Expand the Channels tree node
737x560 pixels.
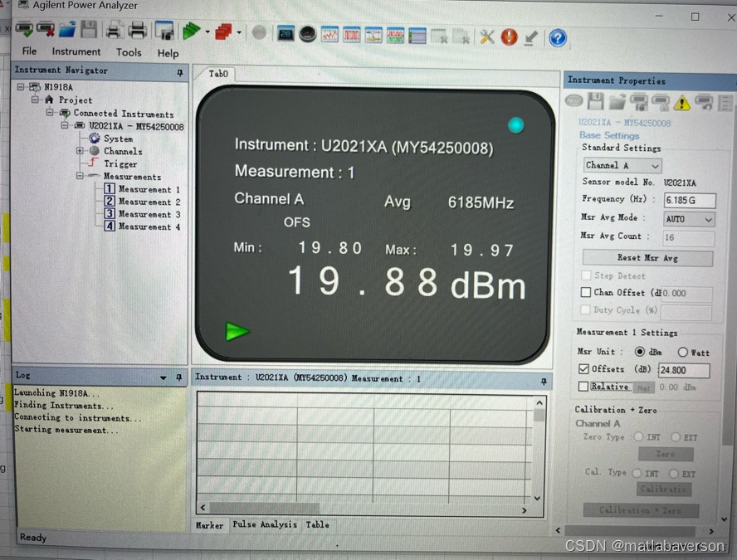pyautogui.click(x=80, y=151)
